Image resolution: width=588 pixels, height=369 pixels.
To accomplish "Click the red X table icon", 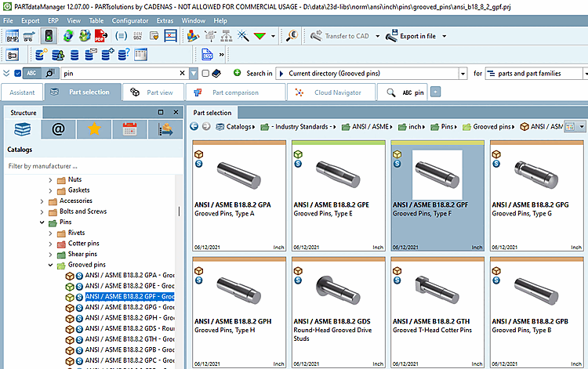I will coord(170,36).
